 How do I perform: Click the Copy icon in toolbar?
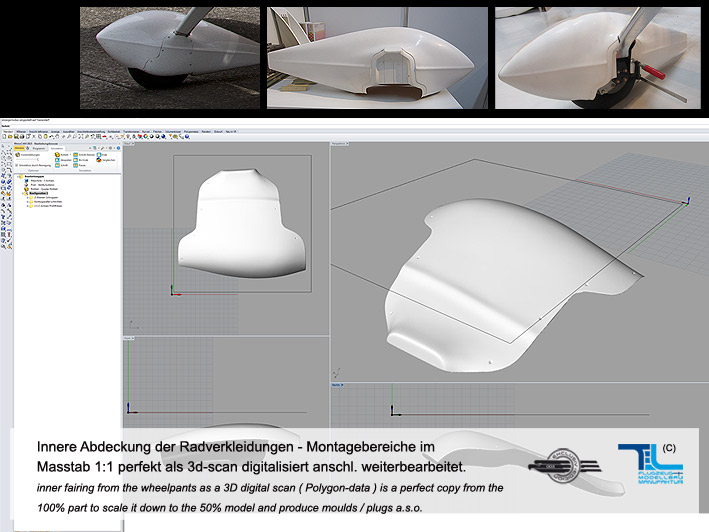[x=40, y=137]
